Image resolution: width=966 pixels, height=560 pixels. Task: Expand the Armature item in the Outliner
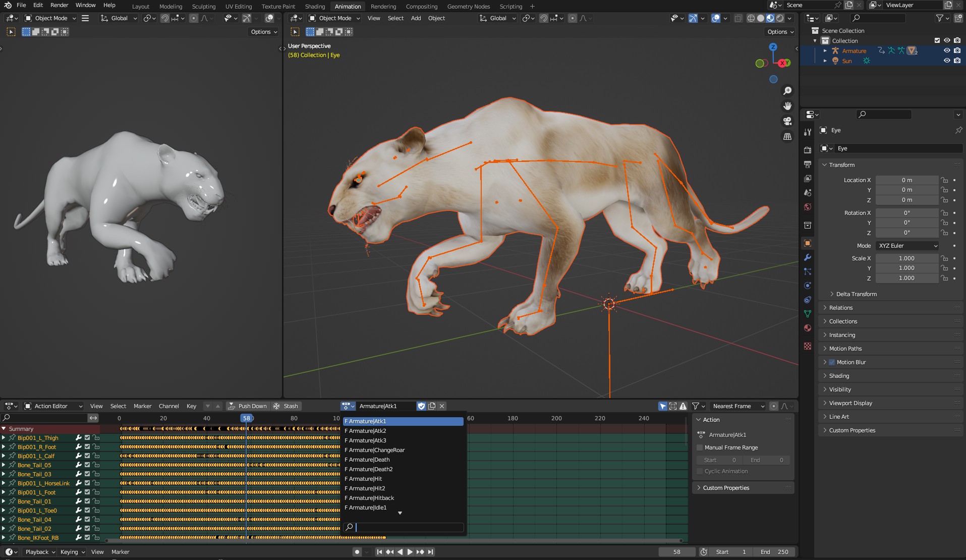[825, 50]
